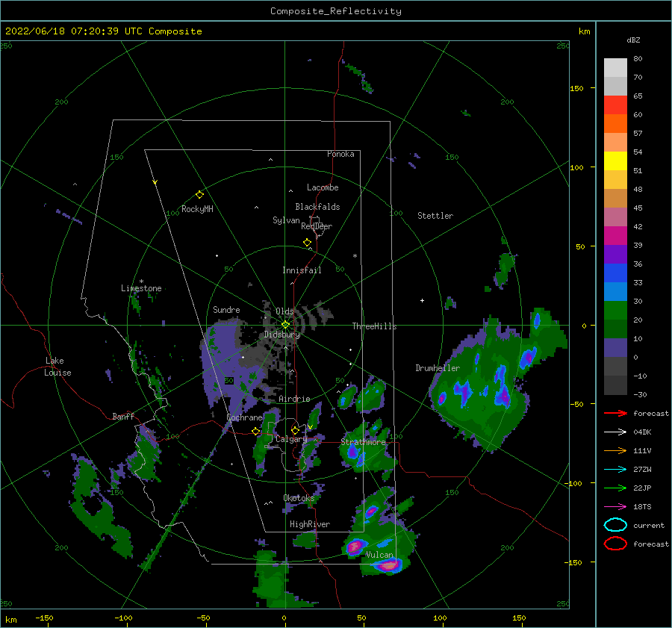Click the Didsbury label
The width and height of the screenshot is (672, 628).
282,335
